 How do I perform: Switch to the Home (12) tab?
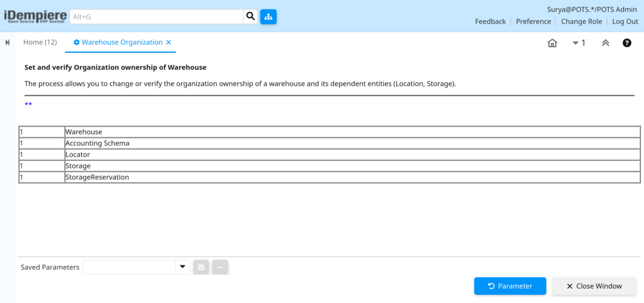pyautogui.click(x=40, y=42)
